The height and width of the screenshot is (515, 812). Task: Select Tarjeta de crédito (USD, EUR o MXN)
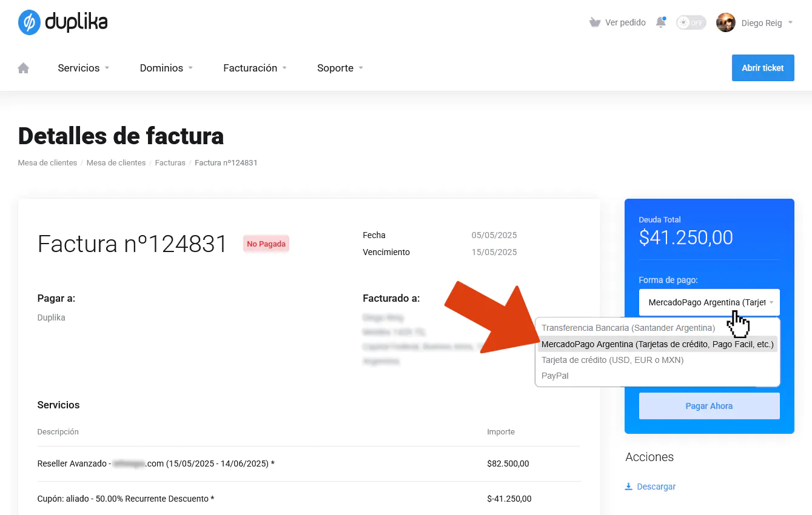pos(612,360)
